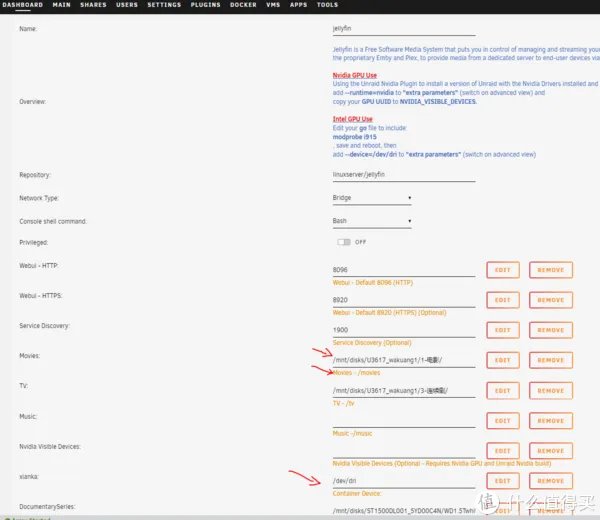
Task: Click Edit for Movies path
Action: pyautogui.click(x=503, y=360)
